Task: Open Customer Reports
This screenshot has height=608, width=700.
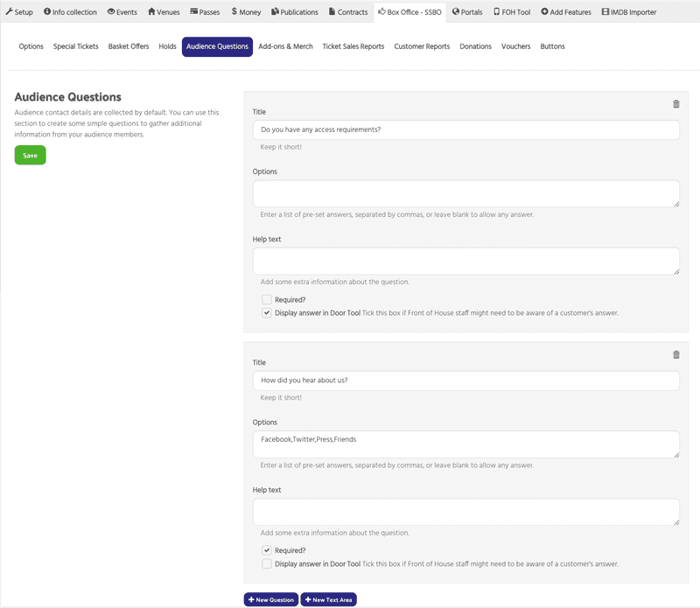Action: (x=422, y=46)
